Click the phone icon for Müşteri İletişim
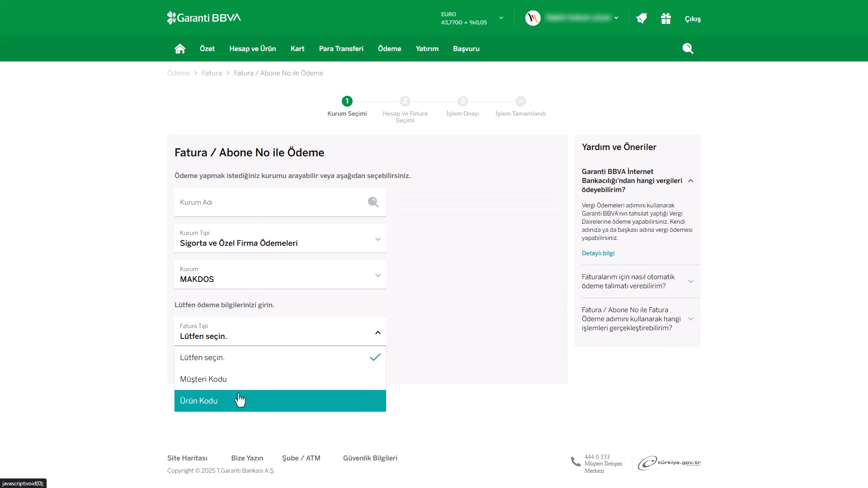 coord(576,462)
